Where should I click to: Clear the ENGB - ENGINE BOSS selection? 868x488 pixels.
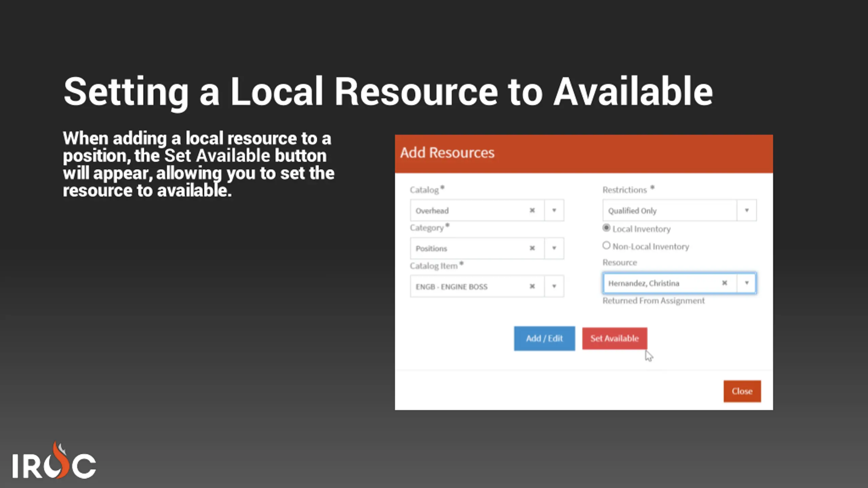click(x=532, y=286)
